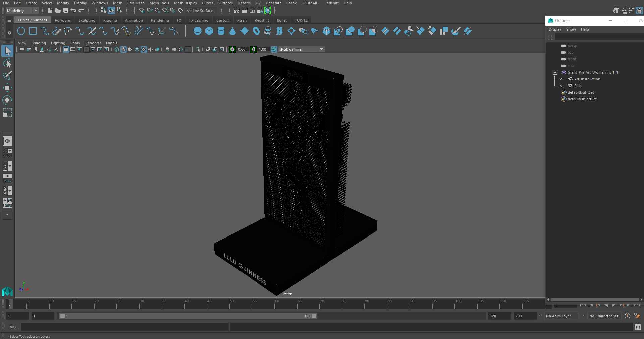
Task: Toggle the film gate display
Action: (x=73, y=49)
